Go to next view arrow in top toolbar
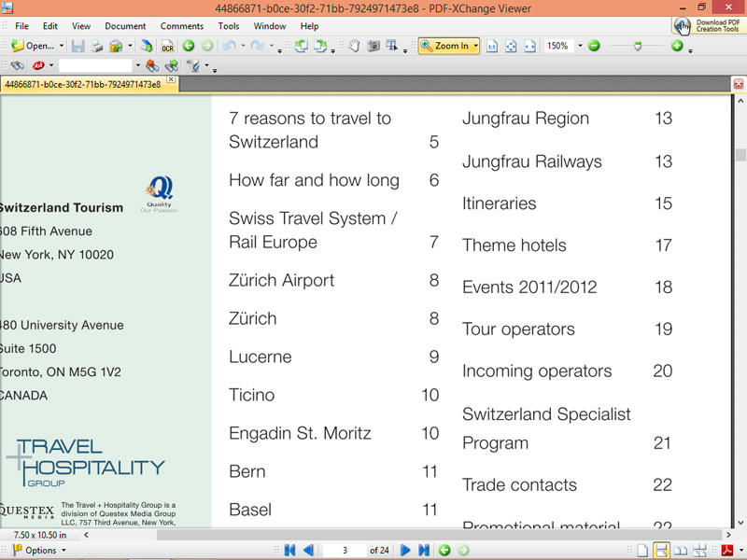Viewport: 747px width, 560px height. tap(207, 46)
